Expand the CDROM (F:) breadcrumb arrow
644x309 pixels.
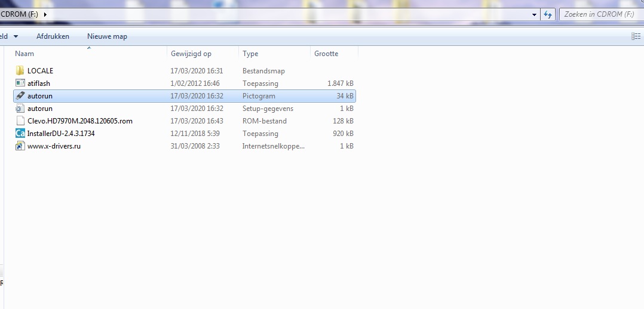click(x=45, y=14)
